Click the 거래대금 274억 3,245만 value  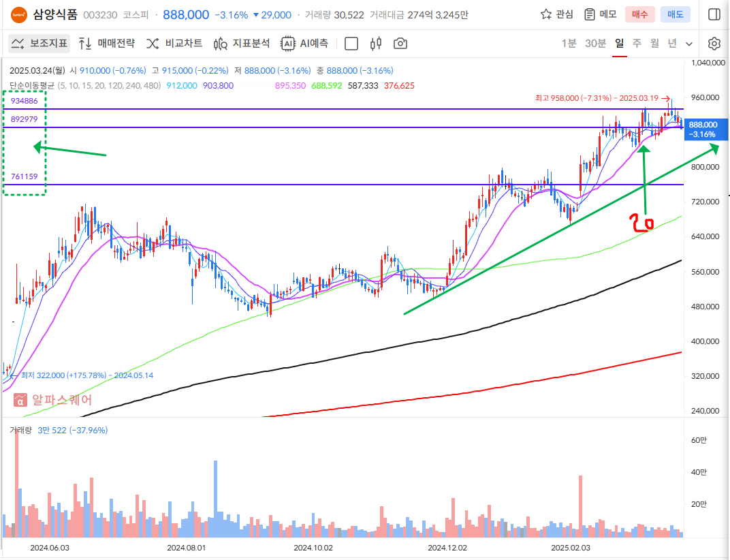click(x=419, y=15)
